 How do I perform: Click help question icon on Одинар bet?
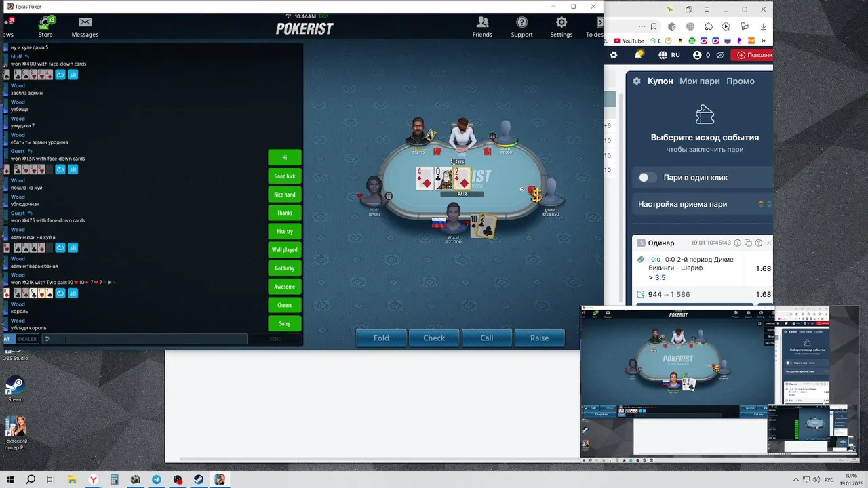pyautogui.click(x=759, y=243)
